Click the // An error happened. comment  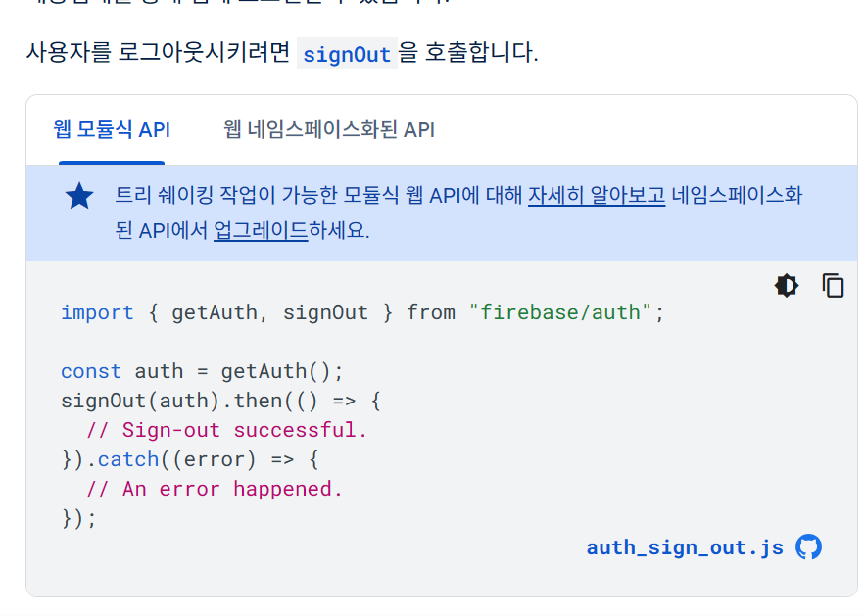pos(214,489)
